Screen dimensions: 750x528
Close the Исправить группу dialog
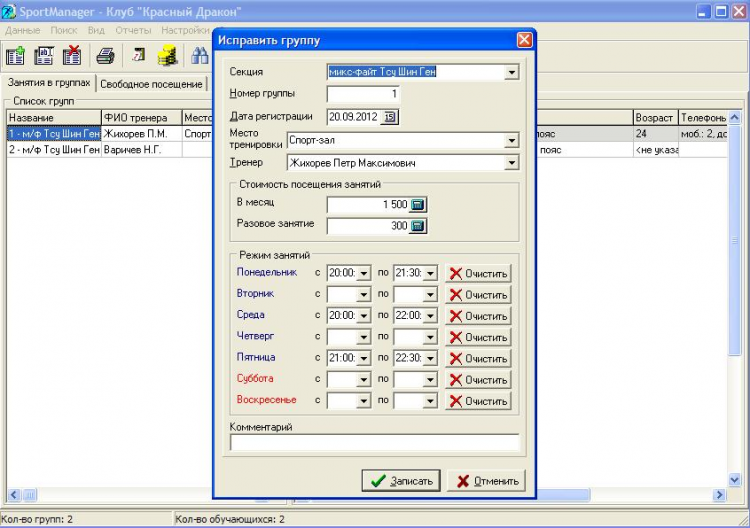[524, 40]
